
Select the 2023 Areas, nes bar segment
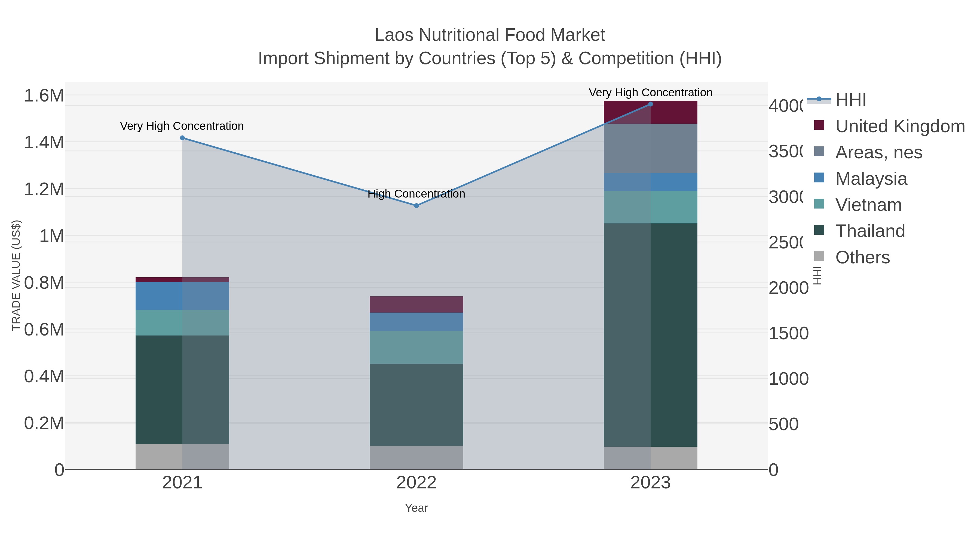point(651,149)
